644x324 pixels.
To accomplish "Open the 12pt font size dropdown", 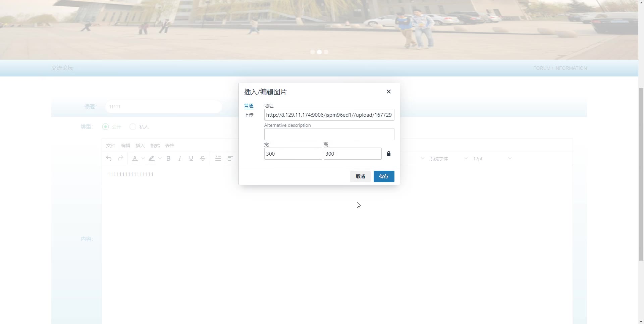I will 492,158.
